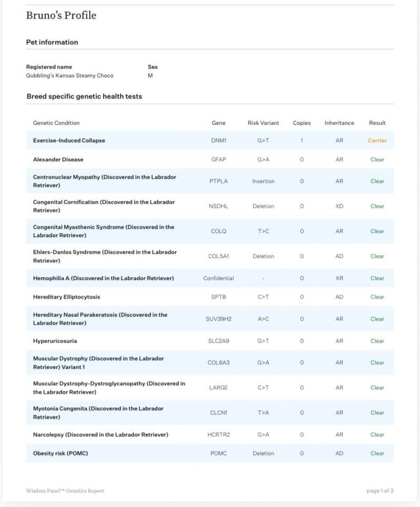
Task: Click the Clear result for Obesity risk
Action: pos(377,453)
